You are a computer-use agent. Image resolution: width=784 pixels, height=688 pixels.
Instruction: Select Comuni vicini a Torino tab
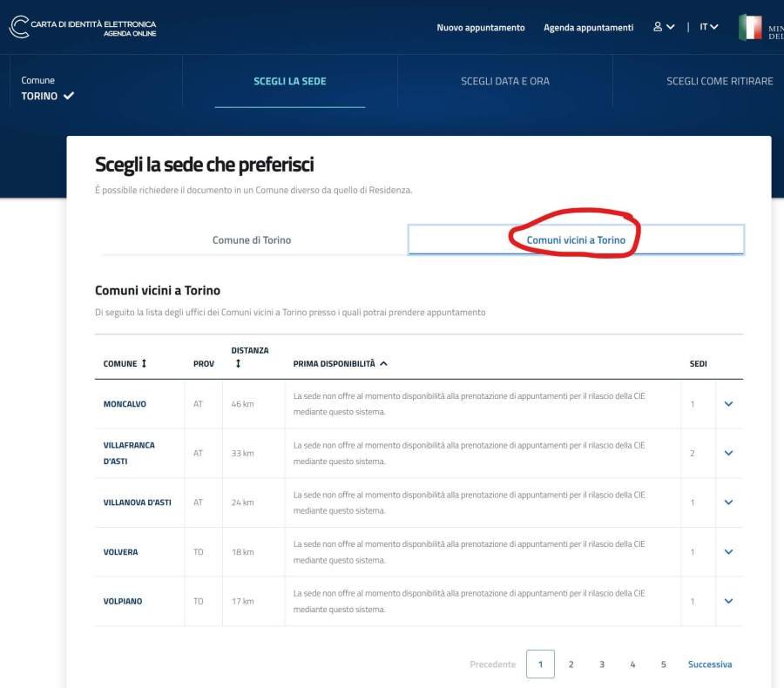click(x=576, y=239)
